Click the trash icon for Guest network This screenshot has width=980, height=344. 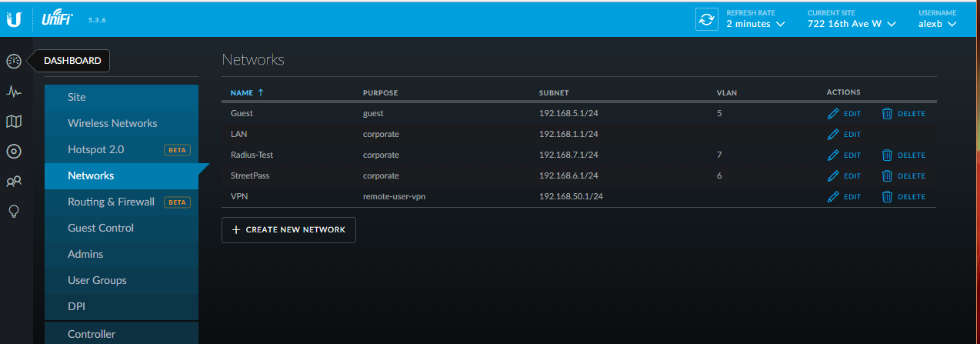887,114
